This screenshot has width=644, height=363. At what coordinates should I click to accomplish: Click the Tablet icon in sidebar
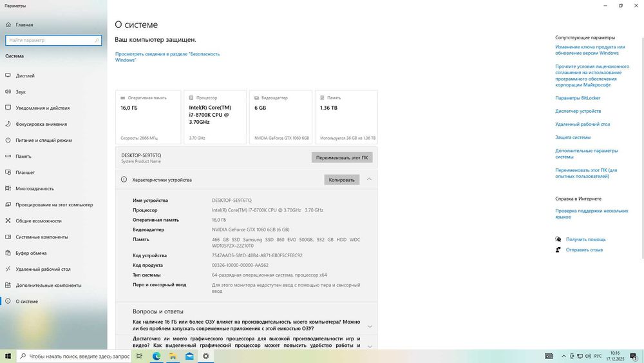[x=8, y=172]
